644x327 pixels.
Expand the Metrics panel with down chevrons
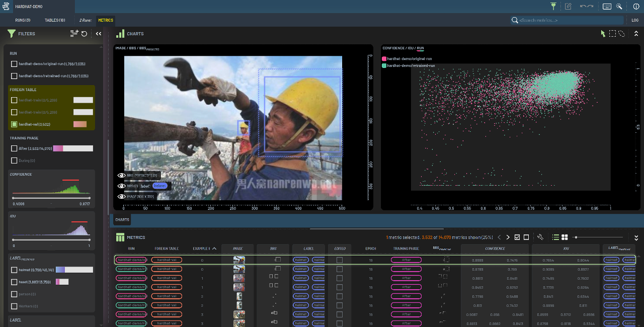pos(636,237)
